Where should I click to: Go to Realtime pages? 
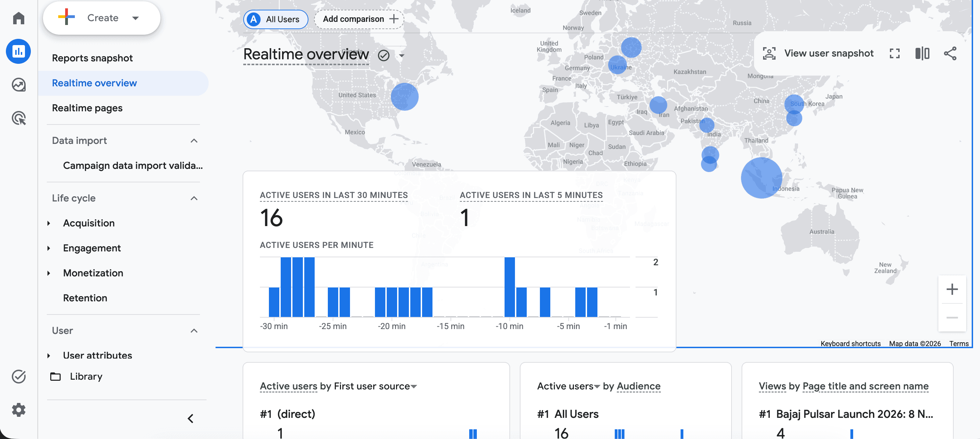[x=87, y=108]
